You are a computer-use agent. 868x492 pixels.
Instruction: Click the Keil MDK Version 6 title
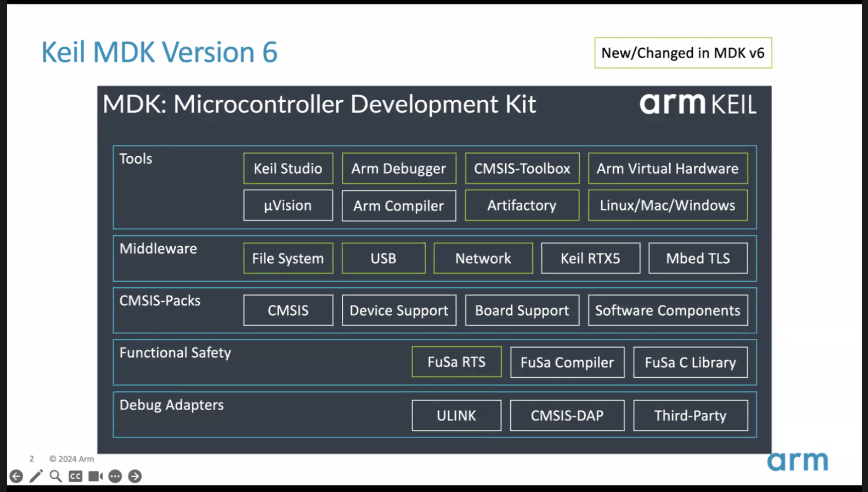(x=159, y=52)
